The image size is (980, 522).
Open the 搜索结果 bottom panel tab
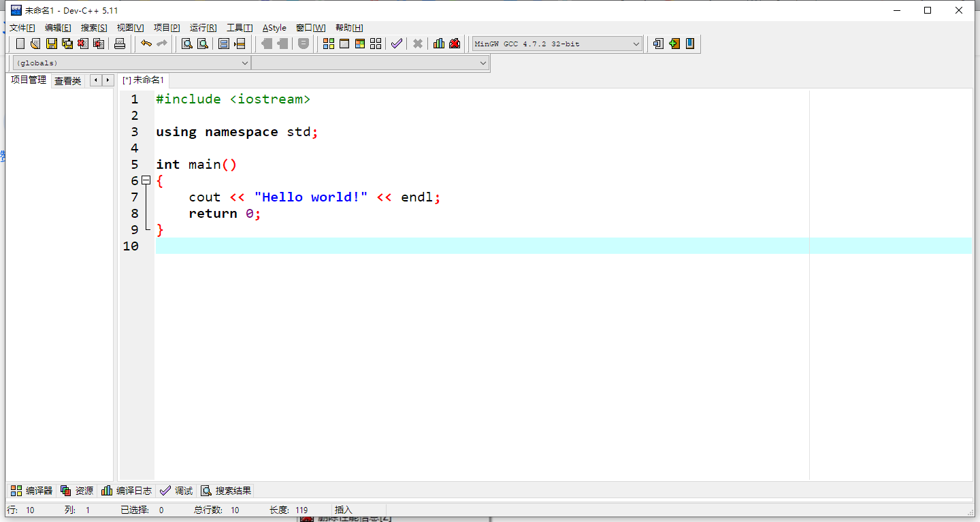pyautogui.click(x=226, y=491)
